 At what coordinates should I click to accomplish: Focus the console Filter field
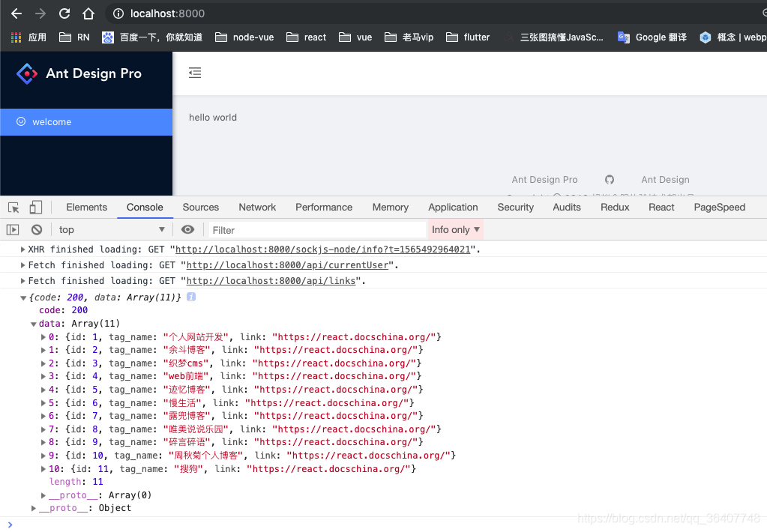tap(317, 230)
